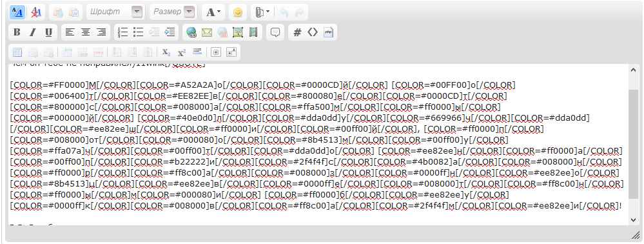Viewport: 644px width, 244px height.
Task: Click the vertical scrollbar thumb
Action: pos(634,144)
